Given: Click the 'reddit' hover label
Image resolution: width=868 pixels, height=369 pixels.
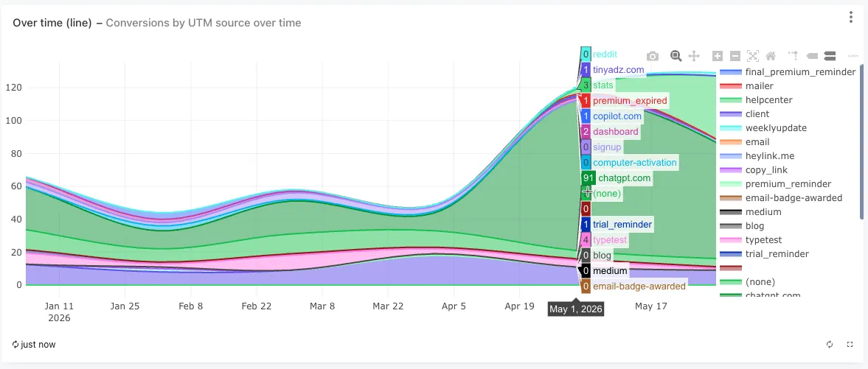Looking at the screenshot, I should coord(599,55).
